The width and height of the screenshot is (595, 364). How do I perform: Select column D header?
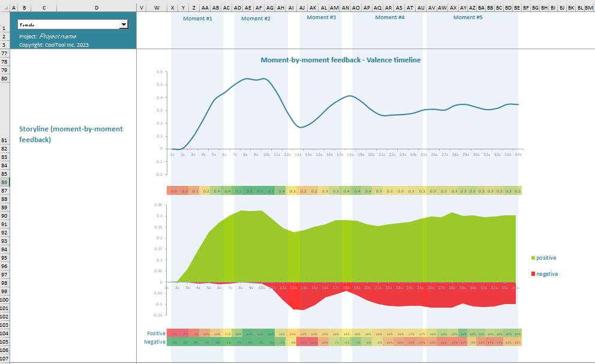tap(97, 7)
